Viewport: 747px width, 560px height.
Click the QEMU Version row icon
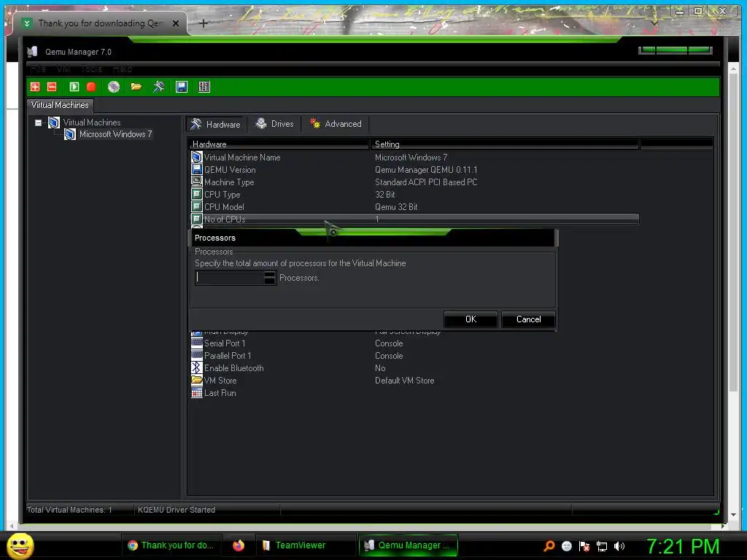(x=197, y=169)
